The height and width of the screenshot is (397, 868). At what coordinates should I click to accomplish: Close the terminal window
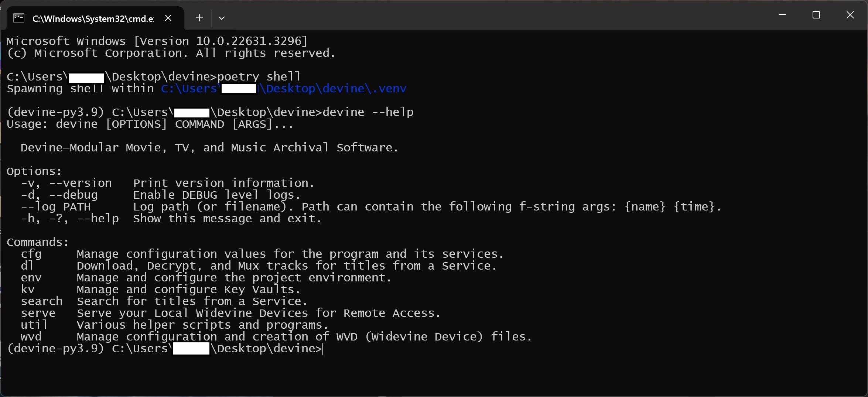(x=850, y=15)
